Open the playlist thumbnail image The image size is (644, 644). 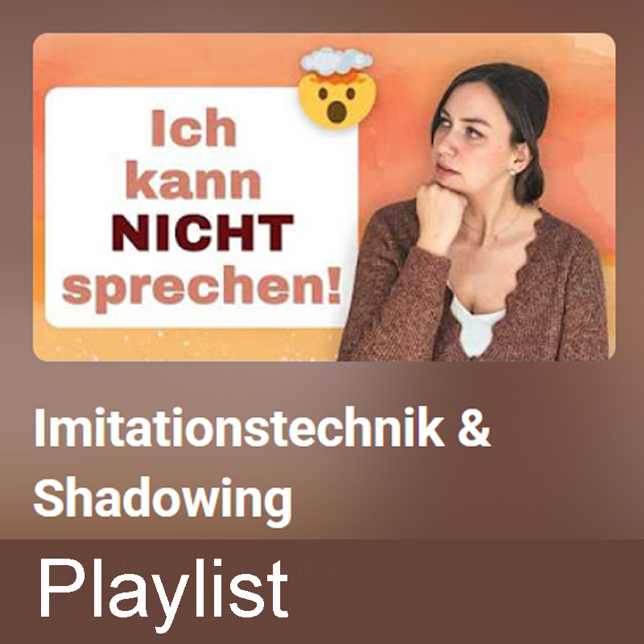pyautogui.click(x=324, y=197)
